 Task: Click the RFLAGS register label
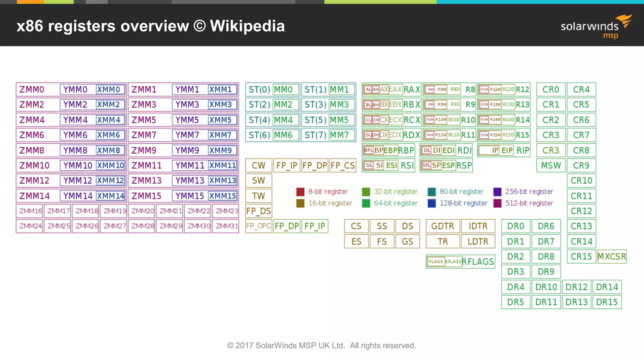(478, 262)
